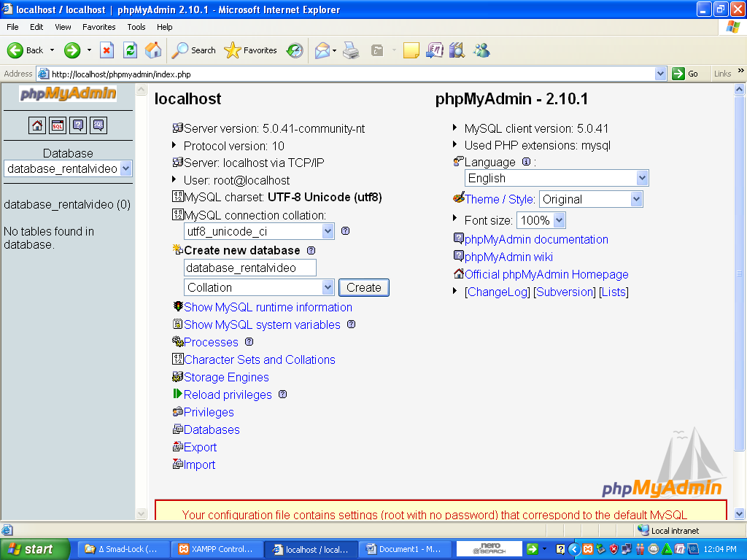Open the Tools menu
Screen dimensions: 747x560
pos(136,27)
